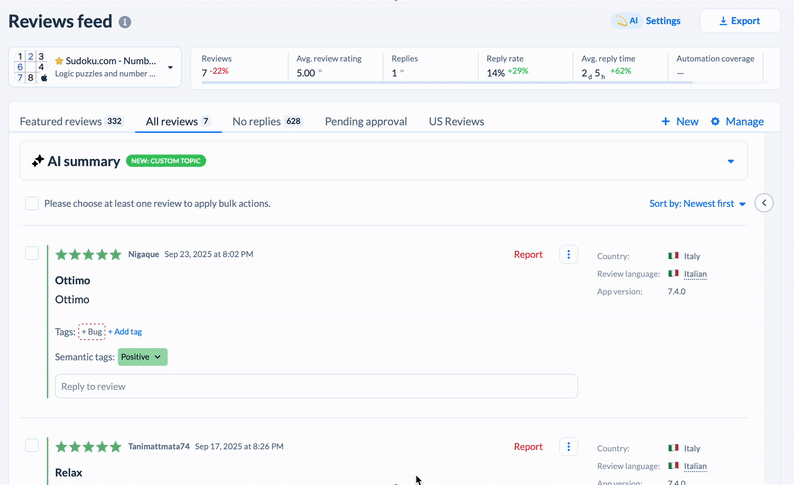Change the Positive semantic tag dropdown
The height and width of the screenshot is (485, 794).
143,357
